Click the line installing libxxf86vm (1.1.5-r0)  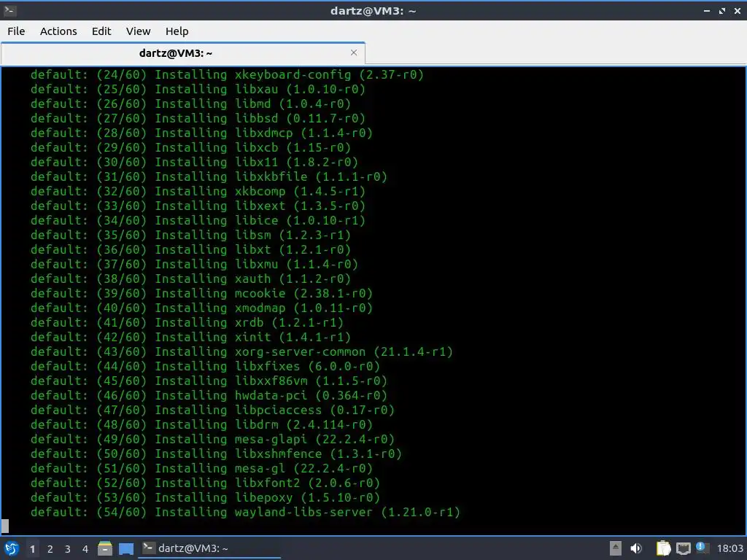pos(209,381)
